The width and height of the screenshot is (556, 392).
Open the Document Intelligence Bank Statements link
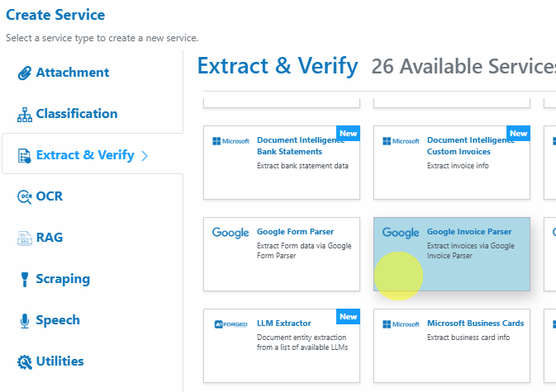[301, 146]
